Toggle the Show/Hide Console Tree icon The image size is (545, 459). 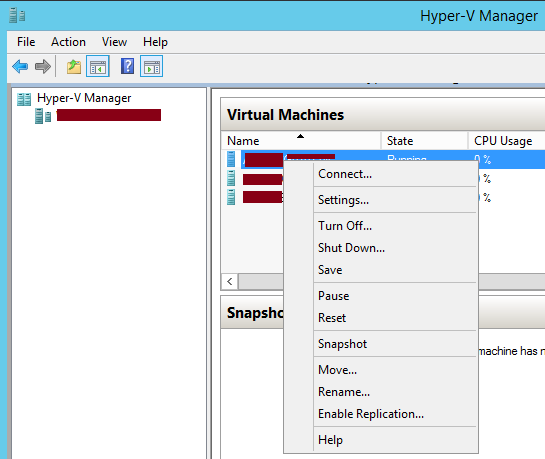click(x=98, y=66)
